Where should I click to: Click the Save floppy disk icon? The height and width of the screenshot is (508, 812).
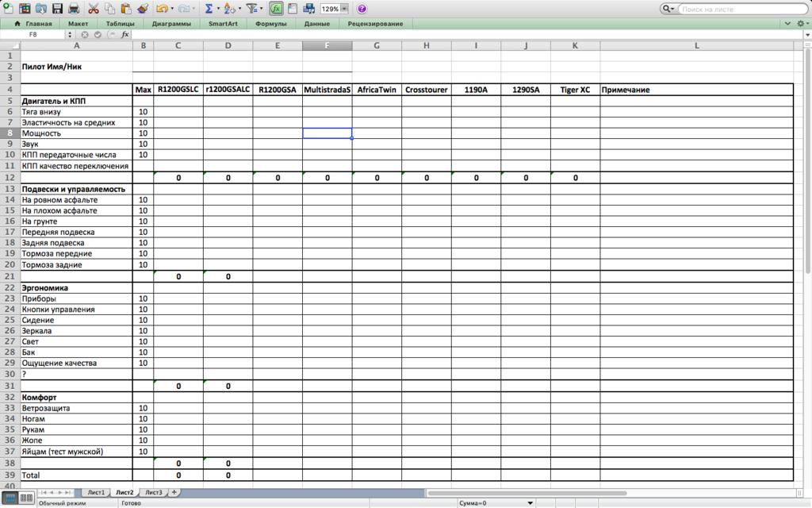point(57,9)
